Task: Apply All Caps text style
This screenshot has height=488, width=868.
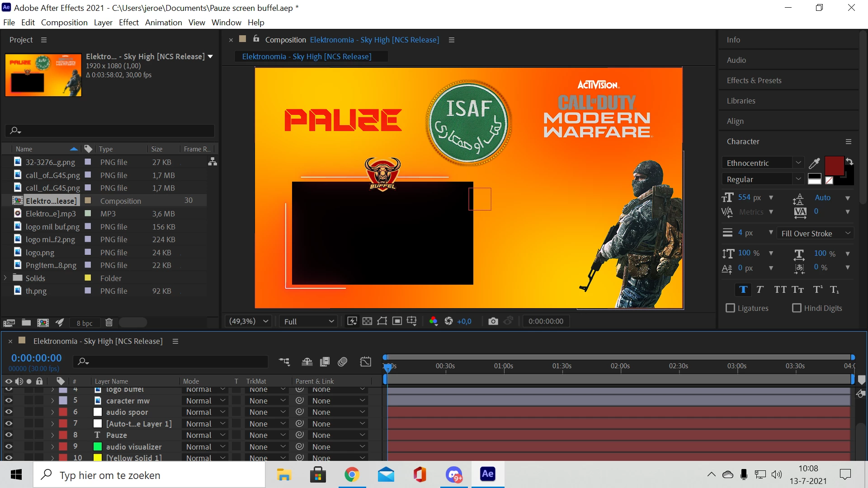Action: [780, 290]
